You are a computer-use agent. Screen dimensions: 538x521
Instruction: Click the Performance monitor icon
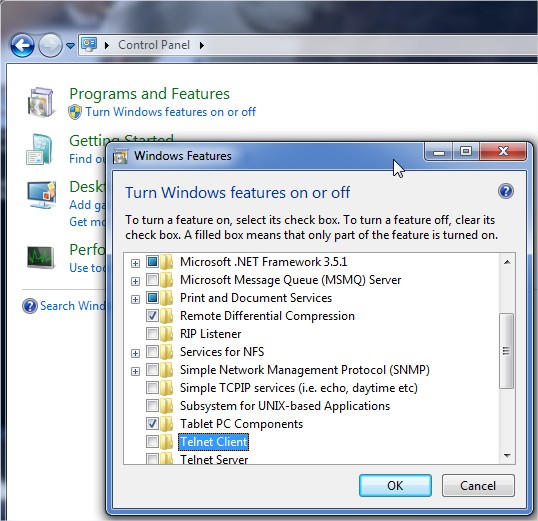41,257
